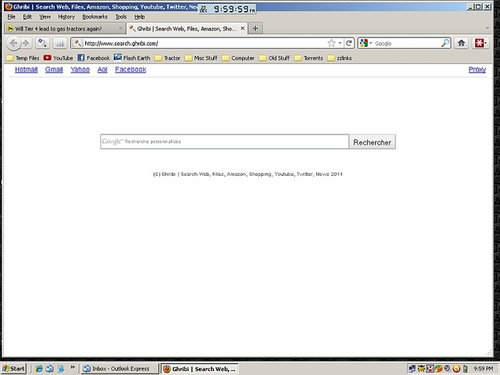Click the page footer copyright text
The height and width of the screenshot is (375, 500).
pyautogui.click(x=248, y=174)
